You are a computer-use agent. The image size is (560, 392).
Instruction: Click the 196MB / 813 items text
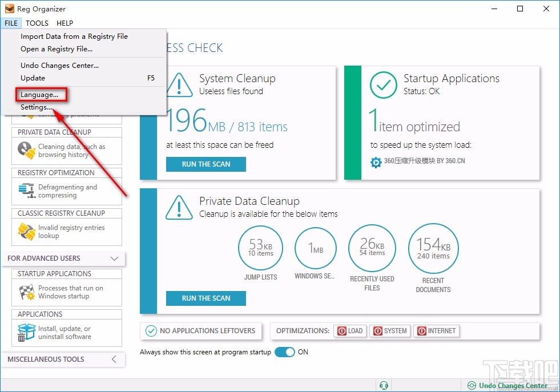coord(227,120)
